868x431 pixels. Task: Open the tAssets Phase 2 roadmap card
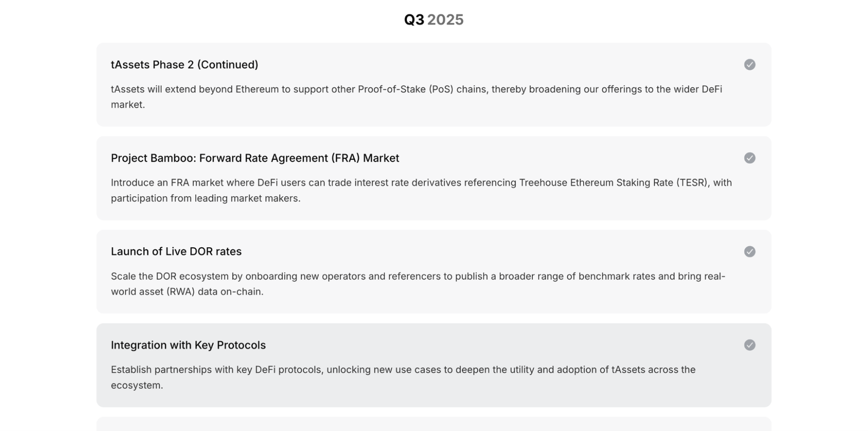click(x=434, y=85)
